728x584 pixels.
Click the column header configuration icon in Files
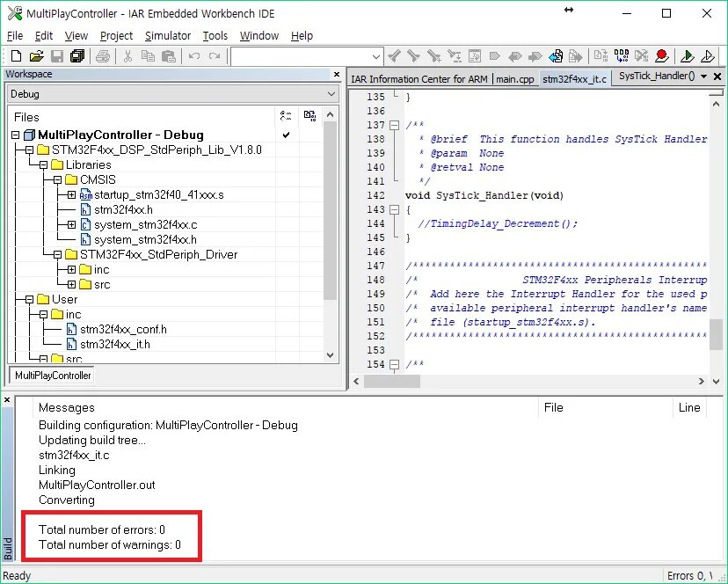tap(286, 116)
